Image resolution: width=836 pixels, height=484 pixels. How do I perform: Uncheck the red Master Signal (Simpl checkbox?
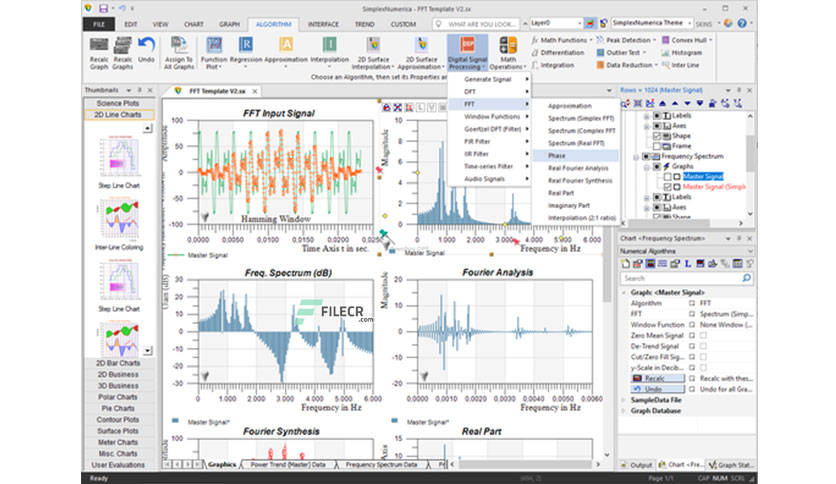[x=668, y=187]
